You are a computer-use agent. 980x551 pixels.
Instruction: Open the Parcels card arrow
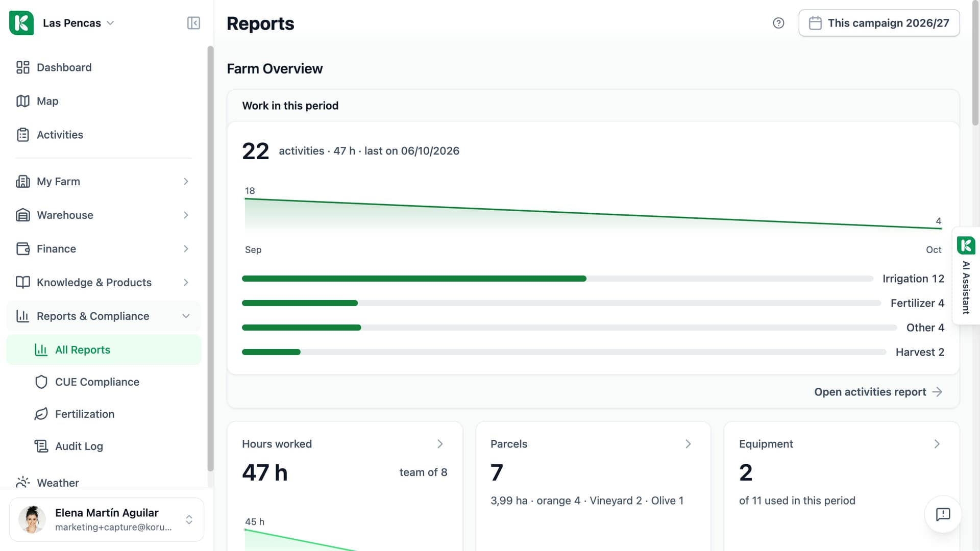pos(688,444)
